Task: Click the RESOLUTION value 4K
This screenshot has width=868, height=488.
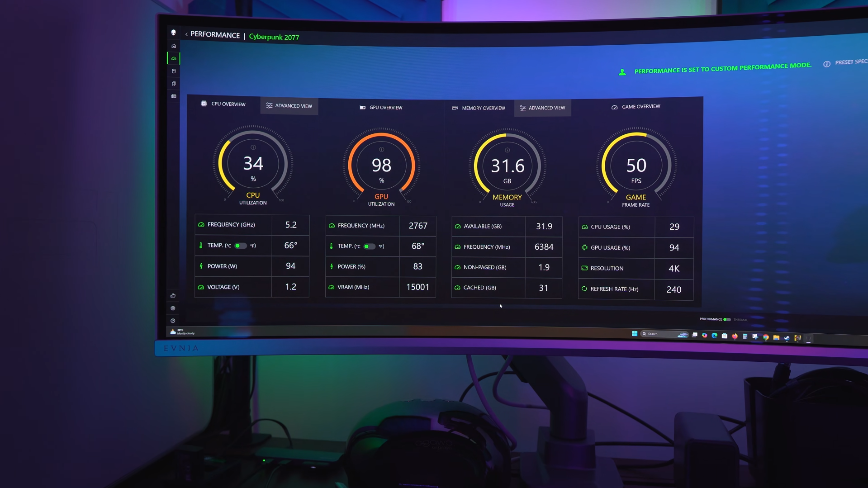Action: [674, 269]
